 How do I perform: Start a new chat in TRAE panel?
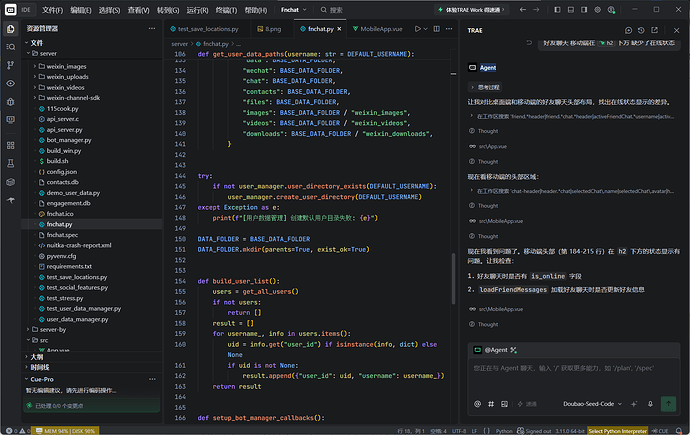tap(628, 30)
